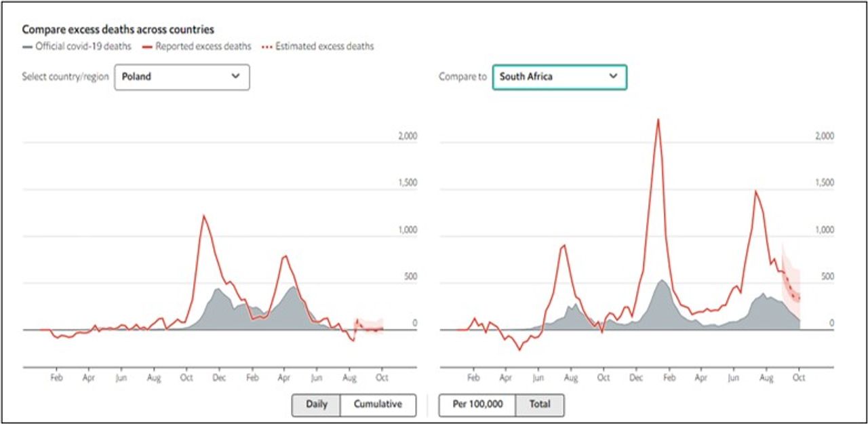Select the Total view toggle
868x424 pixels.
540,405
